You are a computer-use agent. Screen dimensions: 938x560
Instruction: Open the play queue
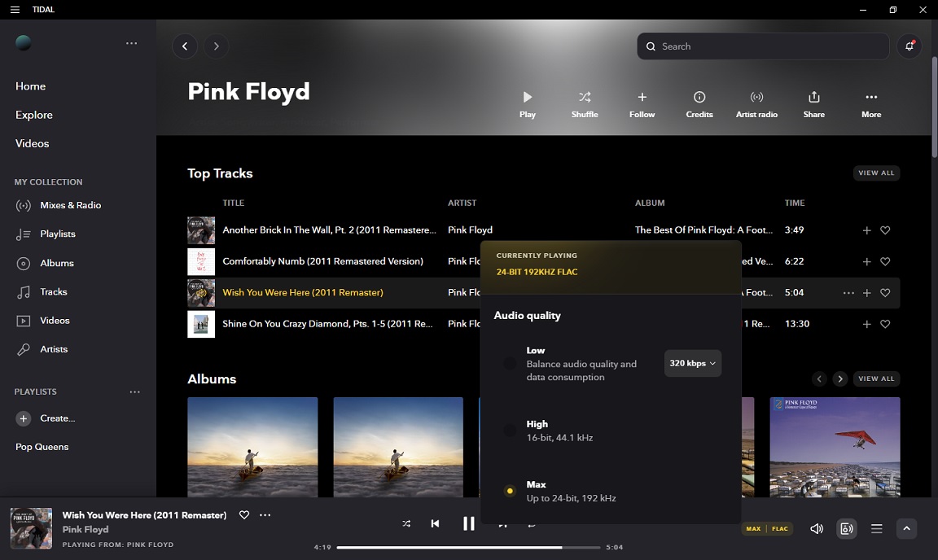point(876,528)
